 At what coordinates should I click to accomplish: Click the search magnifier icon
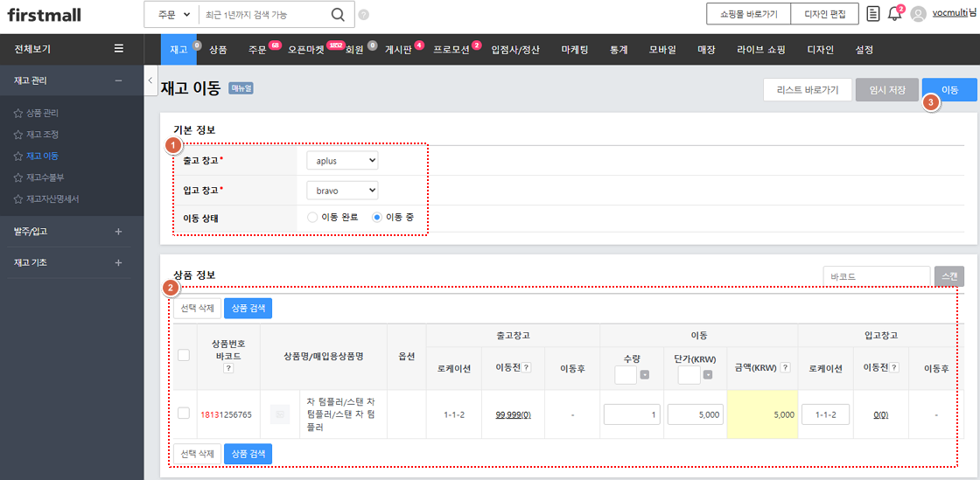pyautogui.click(x=338, y=15)
